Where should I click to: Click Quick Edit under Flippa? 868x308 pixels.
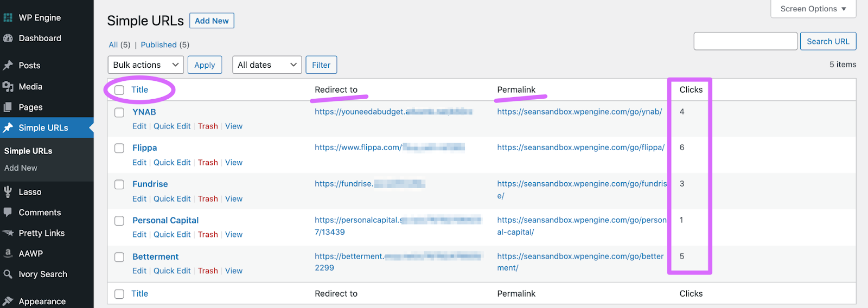click(x=172, y=162)
